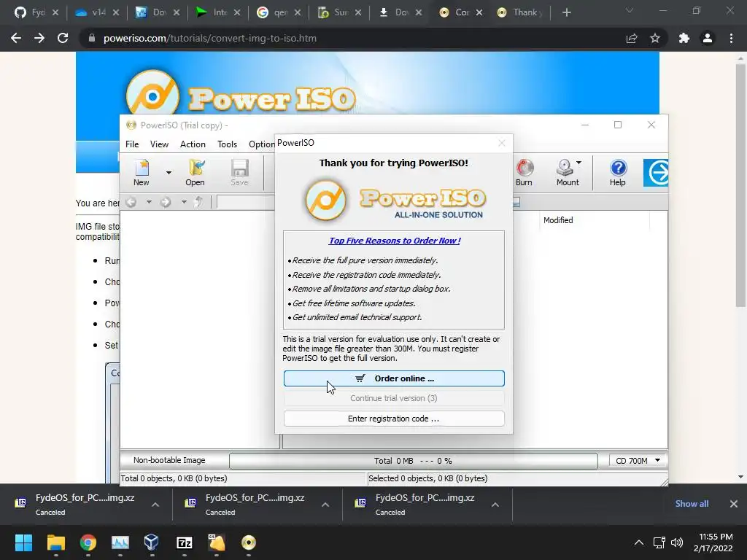Viewport: 747px width, 560px height.
Task: Click the Modified column header
Action: tap(558, 220)
